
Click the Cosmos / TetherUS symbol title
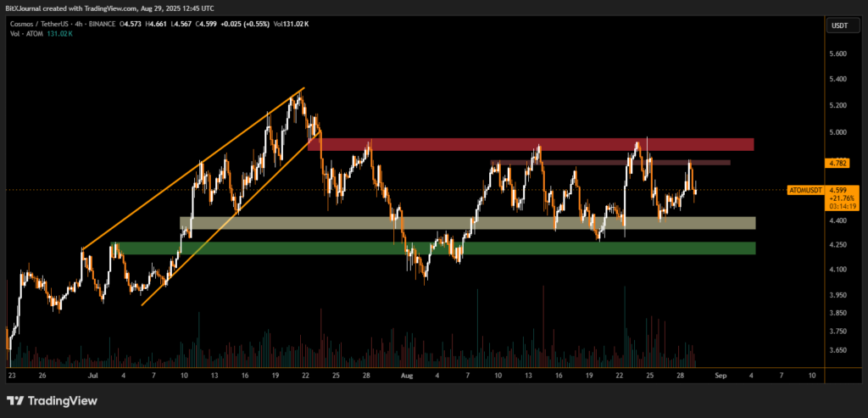point(42,24)
